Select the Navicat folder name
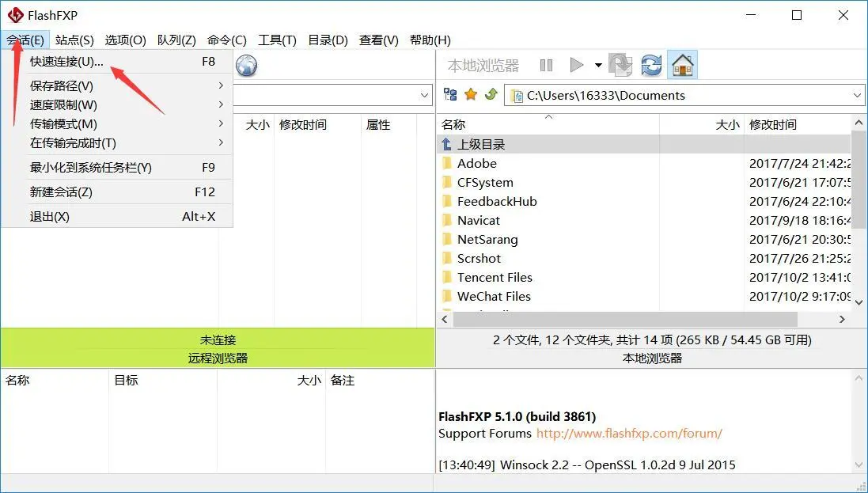Screen dimensions: 868x493 (x=478, y=221)
